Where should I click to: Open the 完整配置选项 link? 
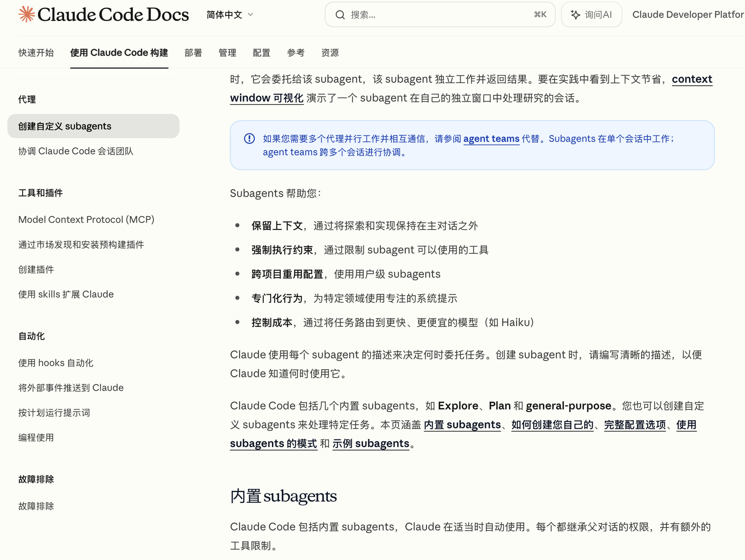[x=635, y=425]
